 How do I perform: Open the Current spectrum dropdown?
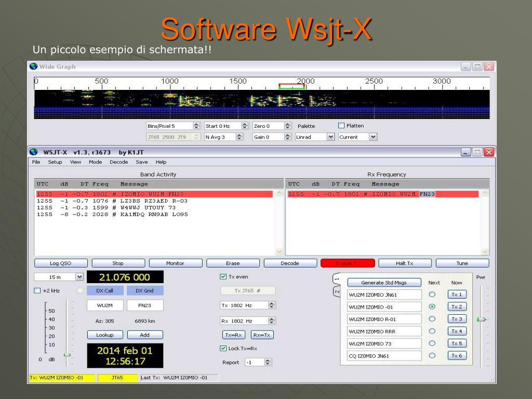[x=373, y=137]
